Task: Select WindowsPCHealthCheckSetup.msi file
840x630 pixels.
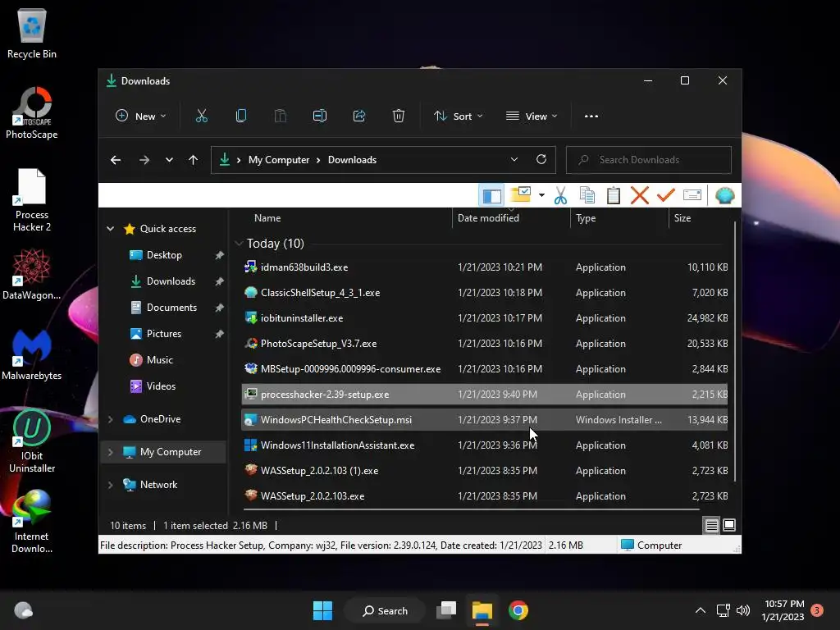Action: (484, 420)
